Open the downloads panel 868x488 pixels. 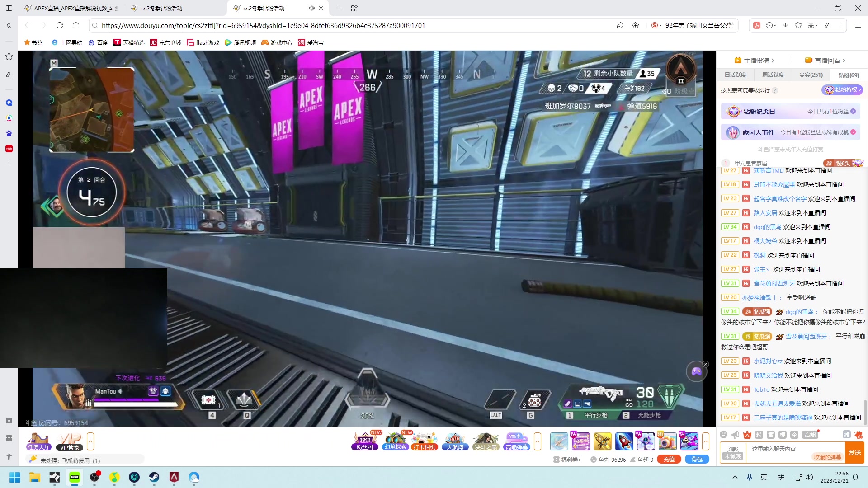pyautogui.click(x=785, y=25)
